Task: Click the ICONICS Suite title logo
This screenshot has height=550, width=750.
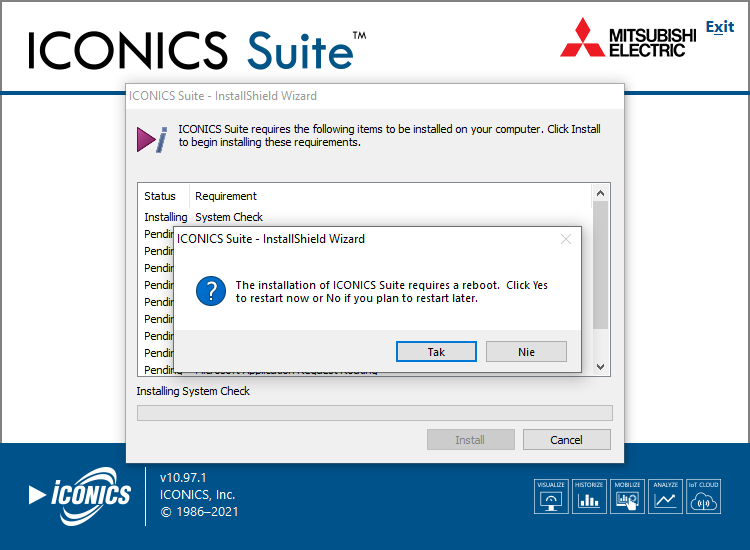Action: 197,50
